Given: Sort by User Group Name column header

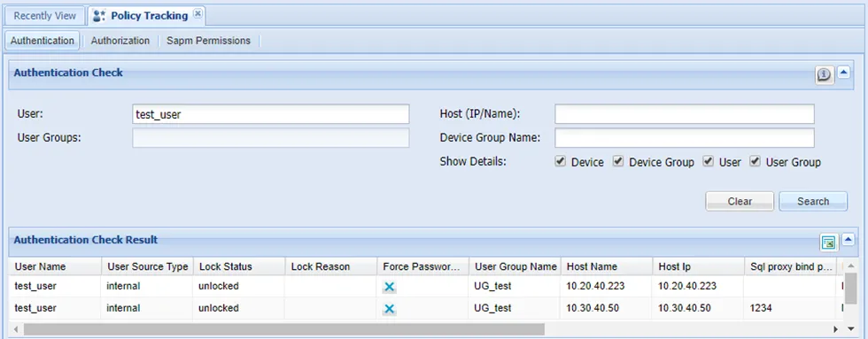Looking at the screenshot, I should (515, 266).
